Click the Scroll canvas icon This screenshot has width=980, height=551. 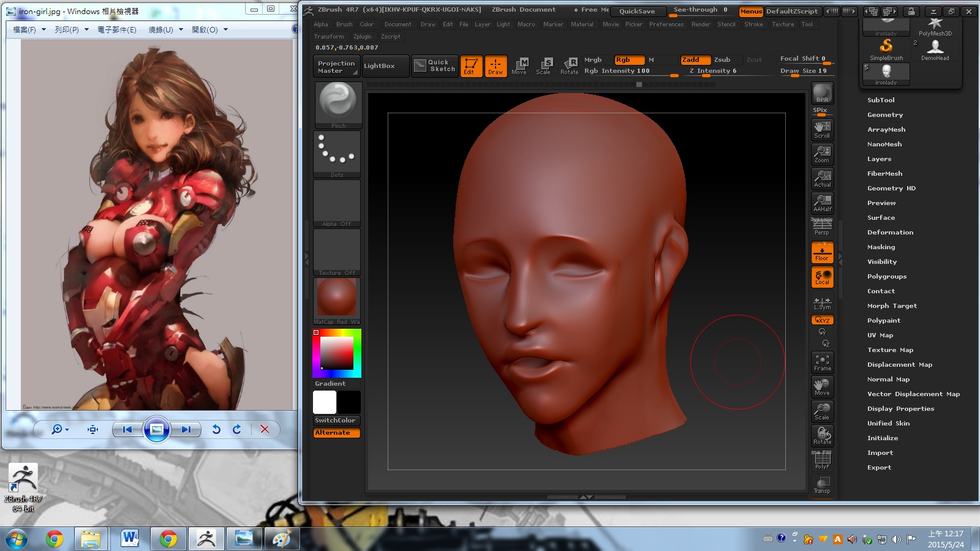(x=822, y=129)
